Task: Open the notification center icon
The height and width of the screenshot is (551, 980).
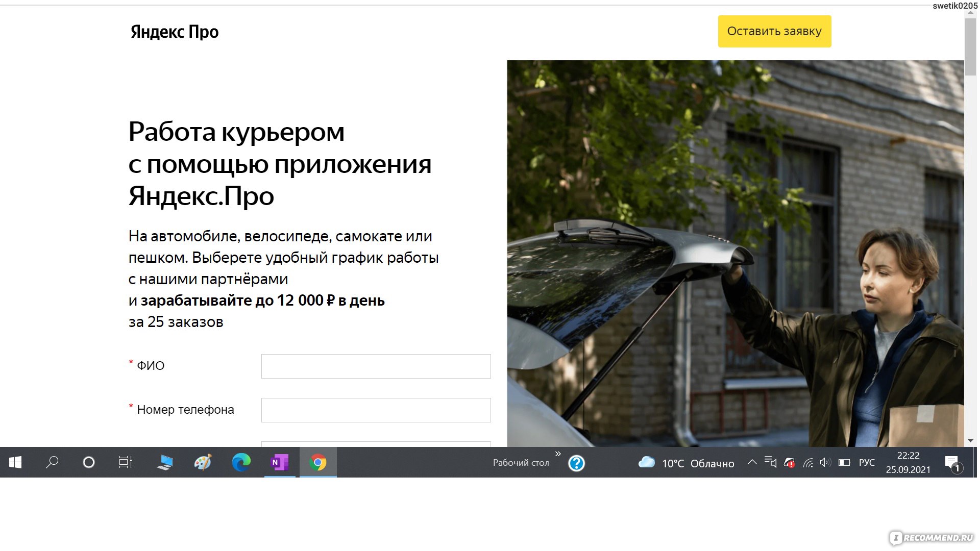Action: pyautogui.click(x=952, y=463)
